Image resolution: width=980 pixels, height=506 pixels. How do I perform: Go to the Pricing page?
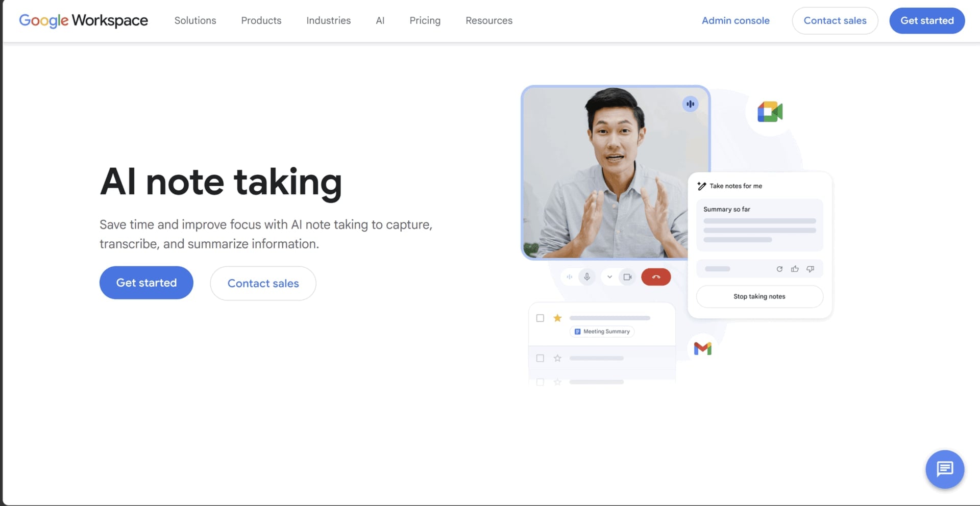click(x=425, y=20)
